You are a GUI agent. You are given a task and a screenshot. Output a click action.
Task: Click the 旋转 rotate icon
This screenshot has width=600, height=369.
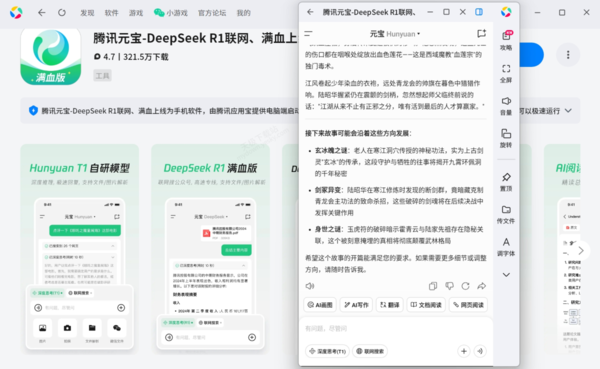506,138
